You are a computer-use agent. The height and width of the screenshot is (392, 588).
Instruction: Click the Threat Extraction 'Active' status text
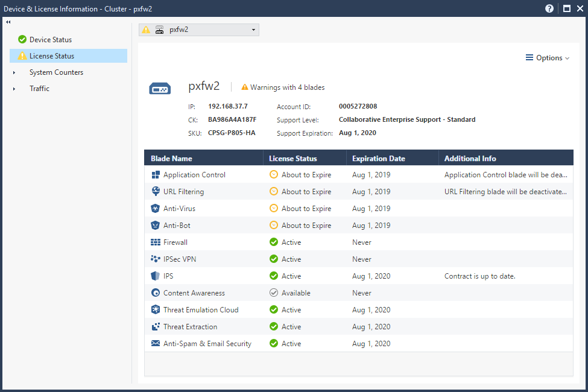click(x=291, y=327)
